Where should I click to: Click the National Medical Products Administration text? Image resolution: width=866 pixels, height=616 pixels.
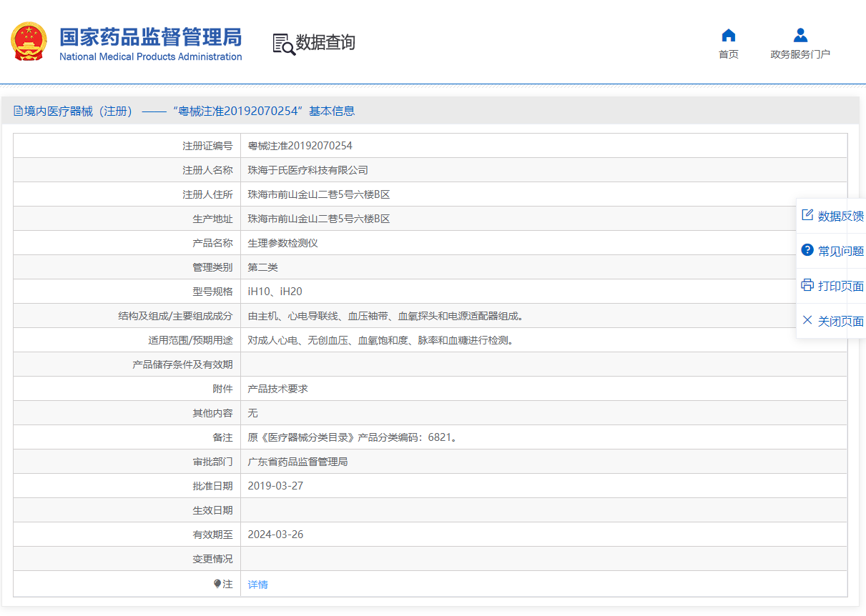pos(151,57)
